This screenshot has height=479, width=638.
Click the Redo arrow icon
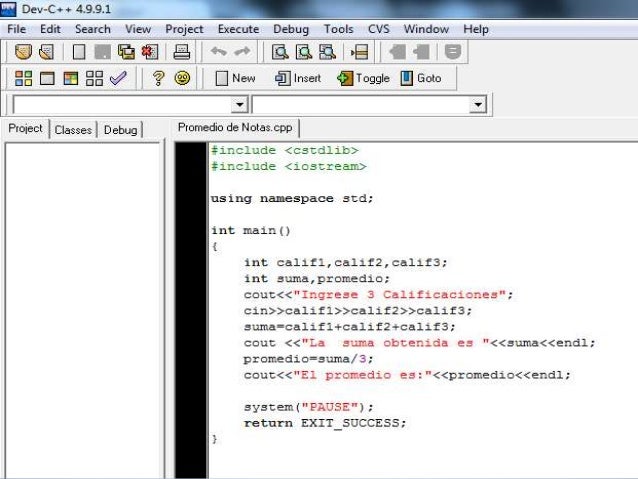(243, 52)
